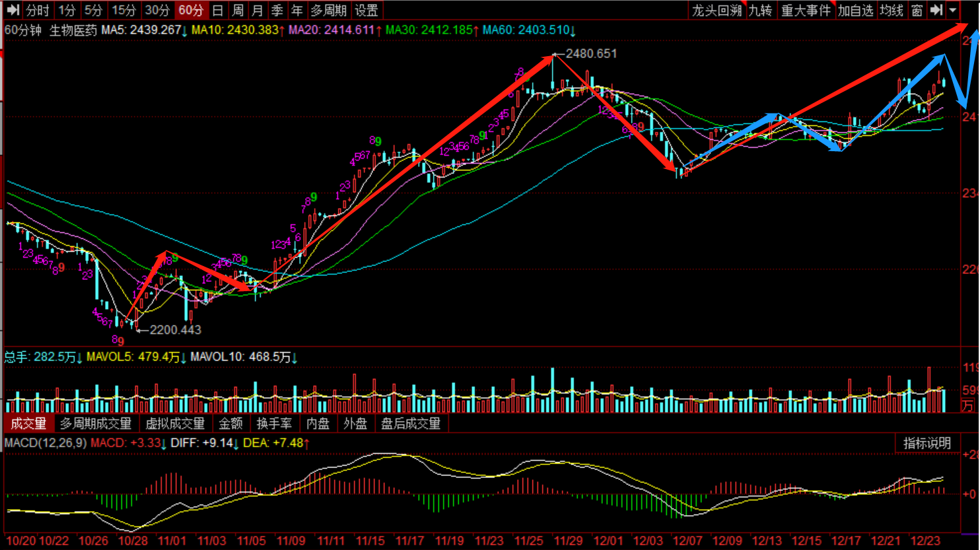980x550 pixels.
Task: Select the 虚拟成交量 tab
Action: [175, 423]
